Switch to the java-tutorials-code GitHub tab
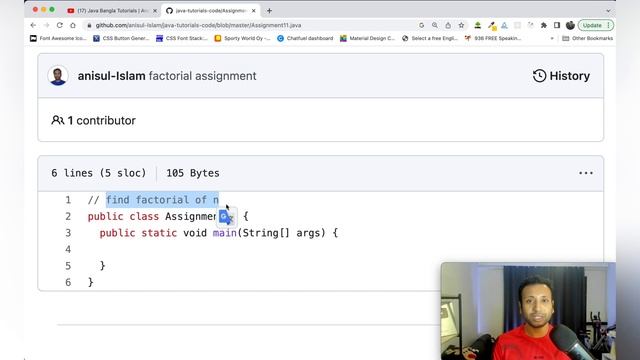 [x=211, y=11]
